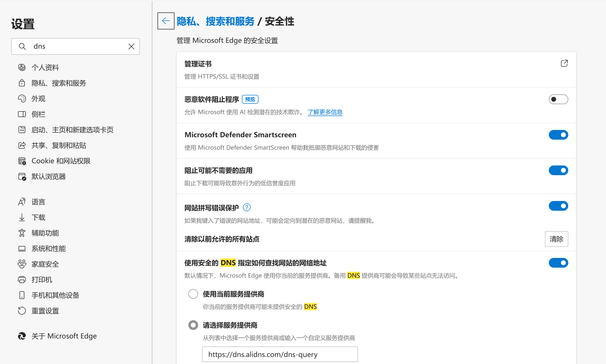Click the printer icon beside 打印机
This screenshot has width=606, height=364.
click(x=22, y=280)
